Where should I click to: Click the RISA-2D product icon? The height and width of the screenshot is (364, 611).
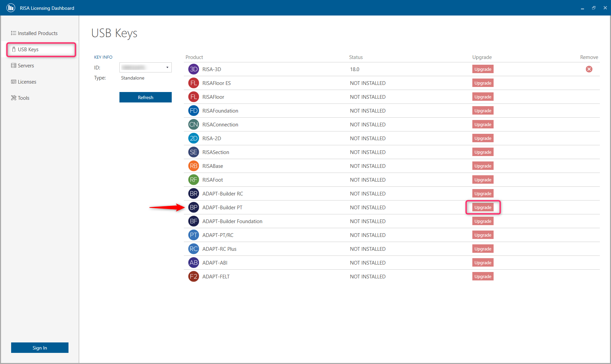(193, 138)
